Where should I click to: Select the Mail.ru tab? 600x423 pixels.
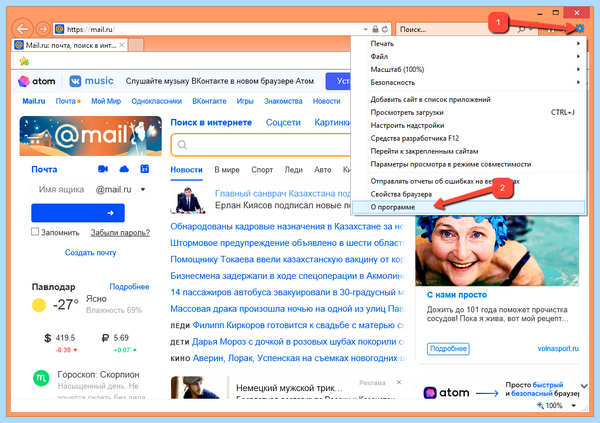pos(69,45)
